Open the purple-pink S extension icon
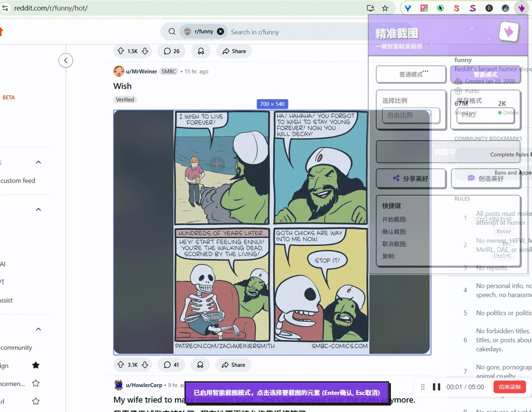The image size is (532, 412). point(473,8)
